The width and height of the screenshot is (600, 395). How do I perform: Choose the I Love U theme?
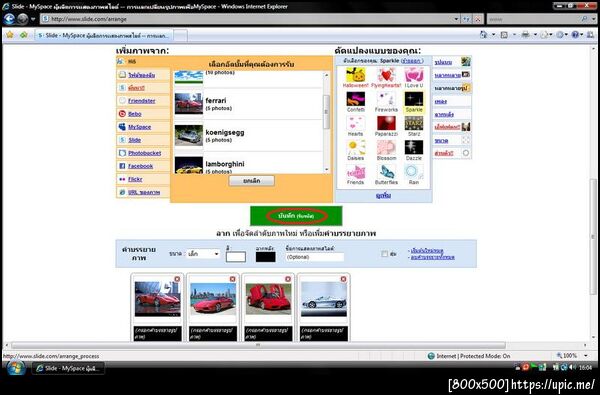(414, 75)
